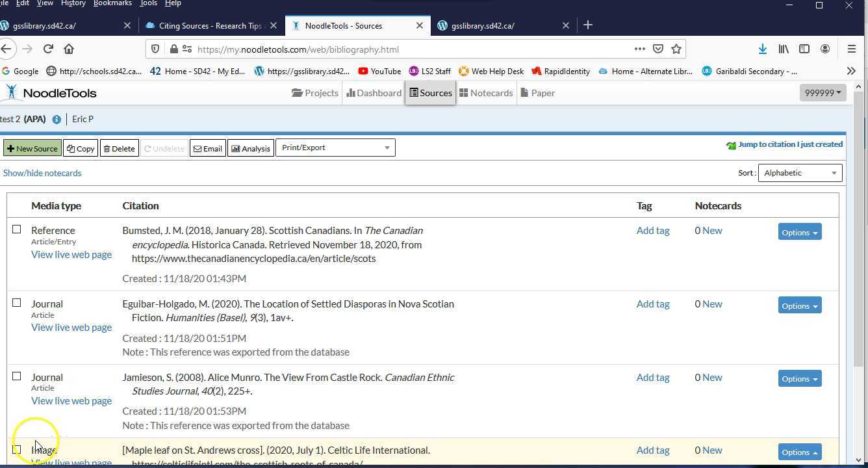The image size is (868, 468).
Task: Click the New Source button
Action: click(x=32, y=148)
